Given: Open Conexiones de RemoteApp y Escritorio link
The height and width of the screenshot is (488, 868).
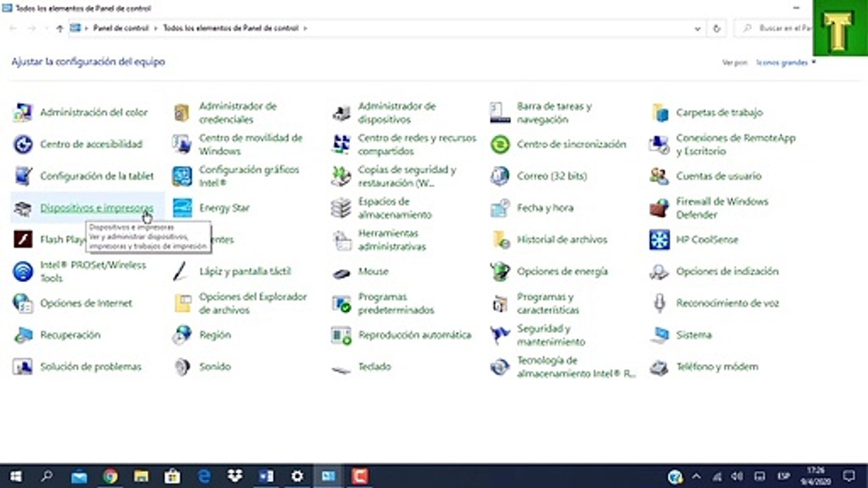Looking at the screenshot, I should click(x=736, y=144).
